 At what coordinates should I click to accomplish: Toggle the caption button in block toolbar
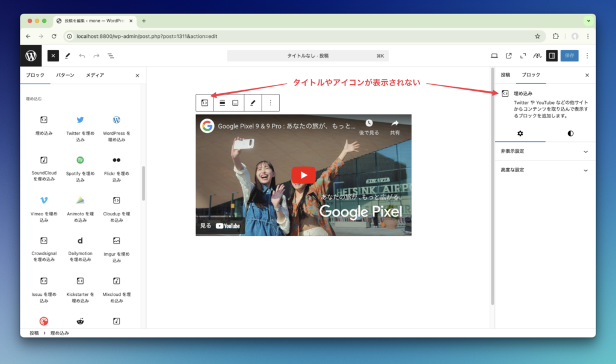point(235,103)
